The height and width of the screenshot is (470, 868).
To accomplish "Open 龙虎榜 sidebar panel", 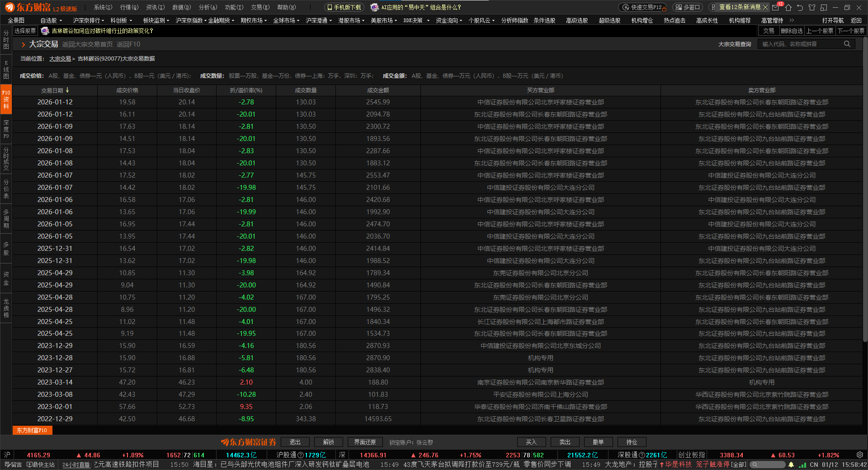I will [6, 308].
